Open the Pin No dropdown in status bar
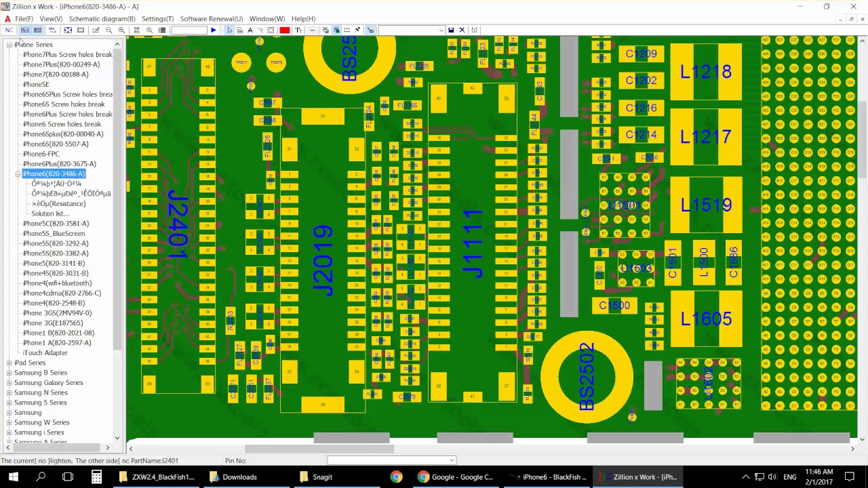868x488 pixels. (x=451, y=461)
